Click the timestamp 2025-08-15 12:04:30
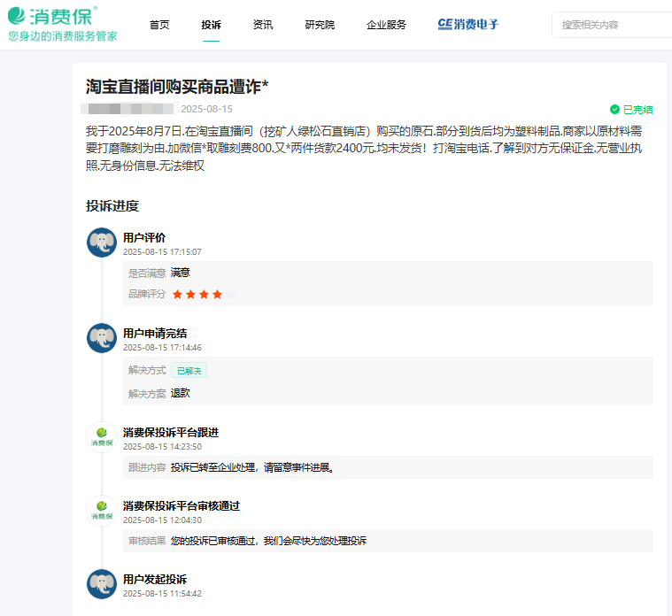This screenshot has height=616, width=672. tap(162, 520)
